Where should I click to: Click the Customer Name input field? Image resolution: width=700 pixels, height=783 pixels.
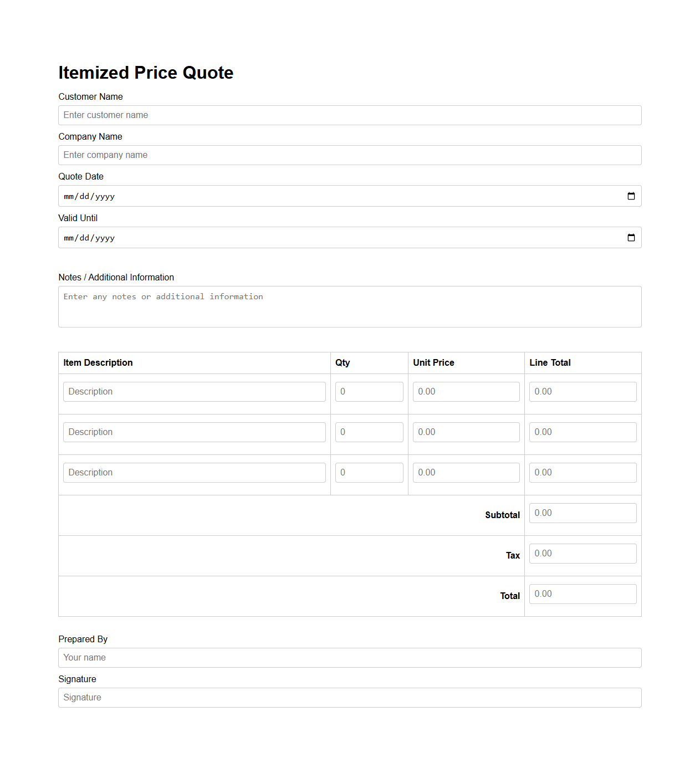(x=350, y=115)
